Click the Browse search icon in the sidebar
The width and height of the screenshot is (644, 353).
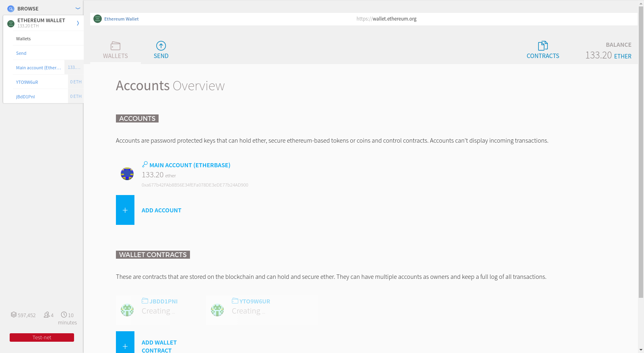(x=11, y=8)
